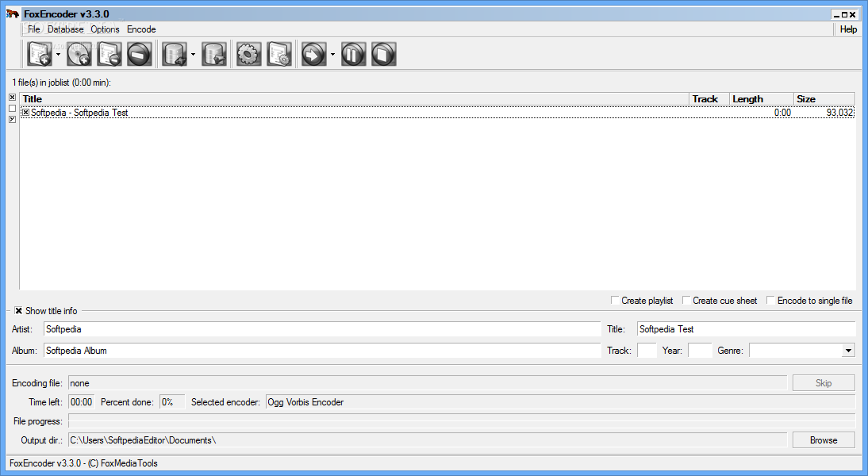Toggle the Show title info checkbox
Screen dimensions: 868x476
click(x=19, y=310)
